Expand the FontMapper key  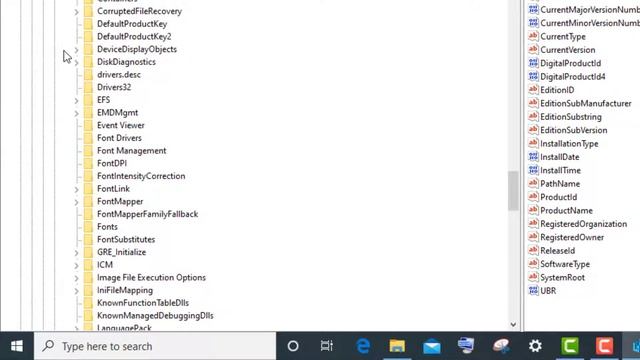[x=76, y=202]
